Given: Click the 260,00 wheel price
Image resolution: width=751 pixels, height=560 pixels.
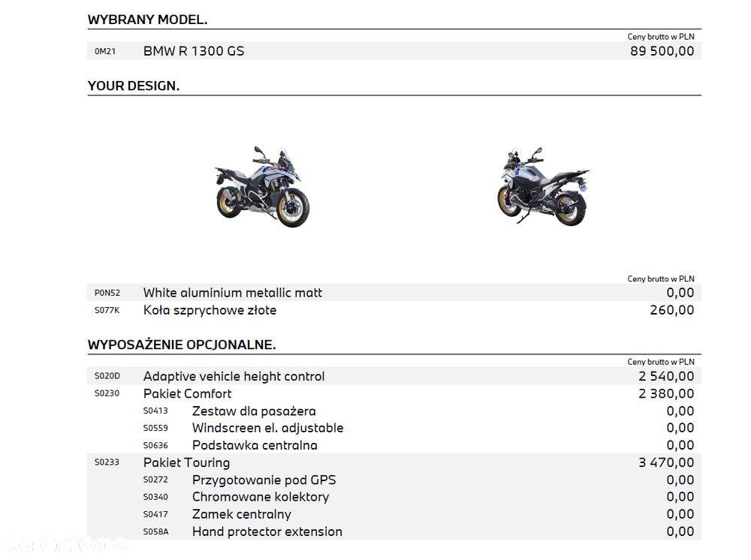Looking at the screenshot, I should coord(672,310).
